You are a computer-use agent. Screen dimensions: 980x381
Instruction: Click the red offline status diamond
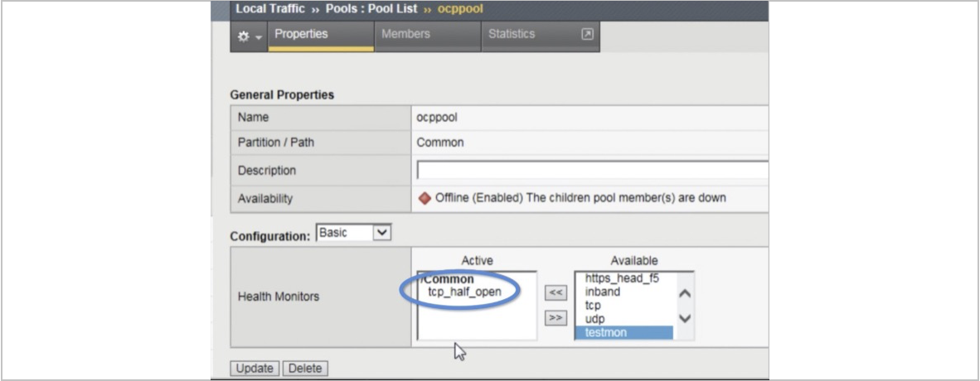click(425, 198)
